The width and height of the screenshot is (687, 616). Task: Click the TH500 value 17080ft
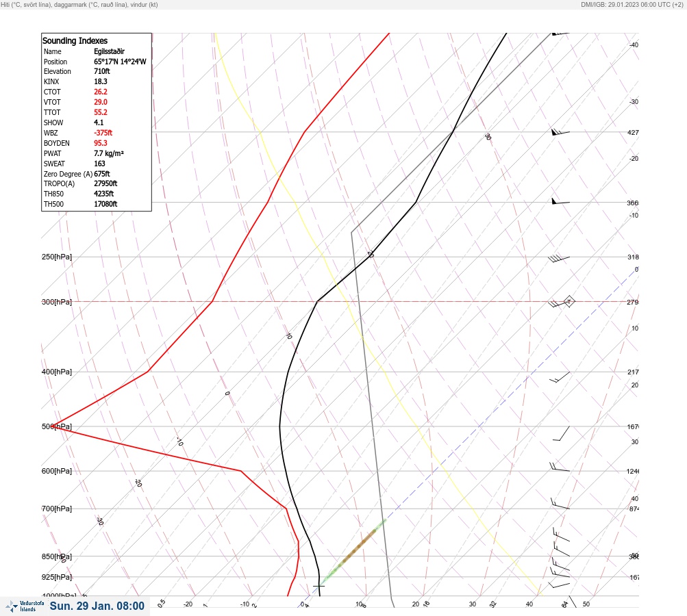(105, 204)
